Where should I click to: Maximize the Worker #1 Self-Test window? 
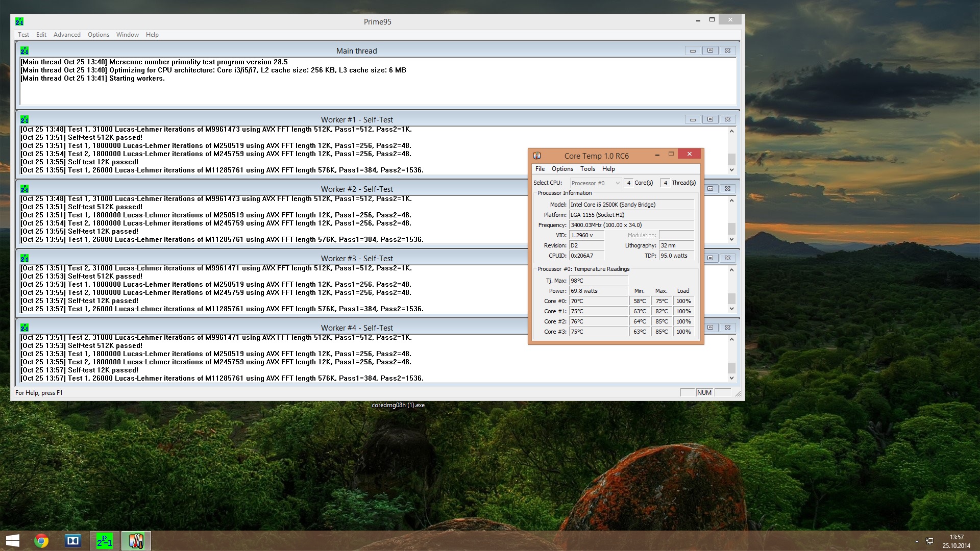[710, 119]
